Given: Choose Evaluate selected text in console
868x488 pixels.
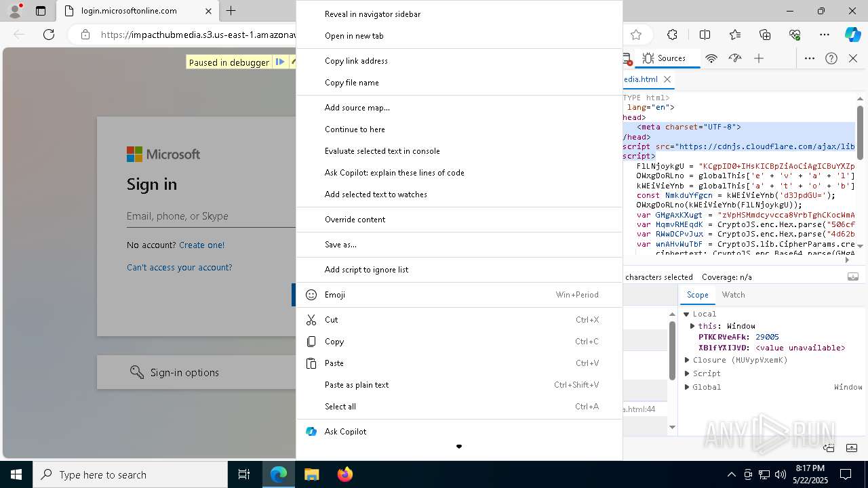Looking at the screenshot, I should click(x=459, y=151).
